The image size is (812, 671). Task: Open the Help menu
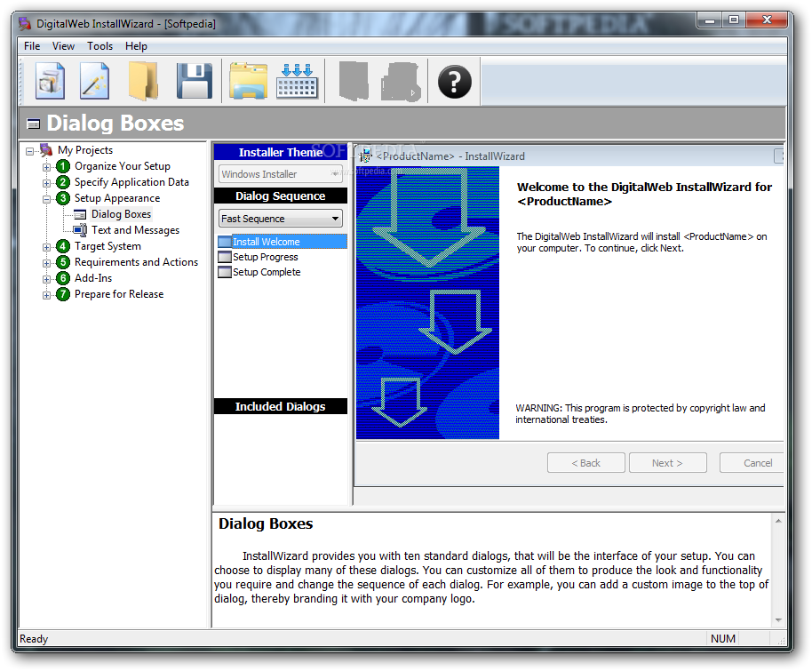tap(136, 46)
